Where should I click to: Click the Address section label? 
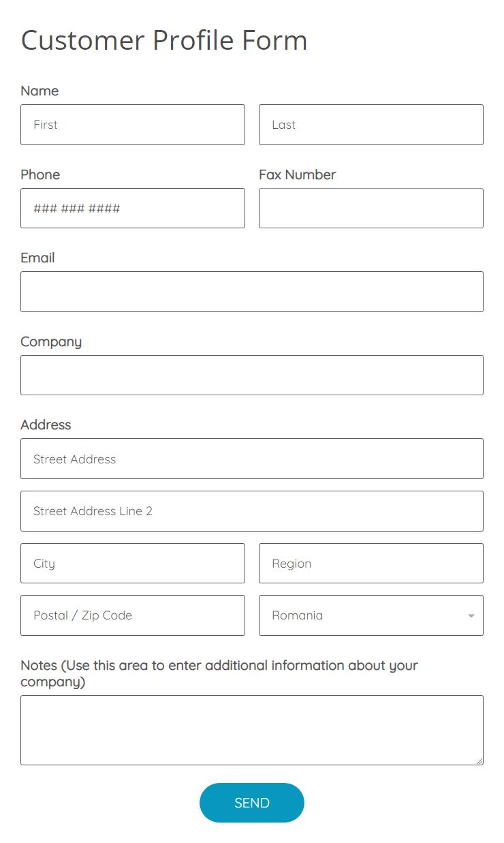coord(46,425)
